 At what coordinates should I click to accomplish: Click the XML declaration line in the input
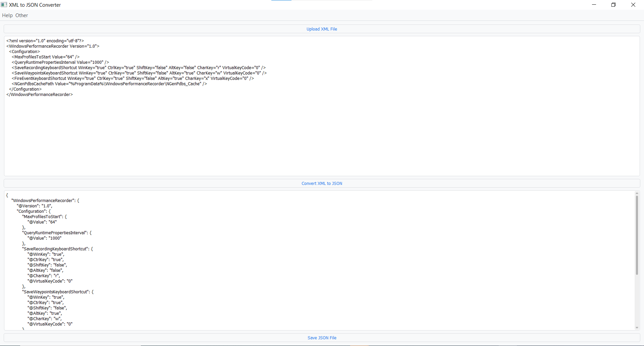pos(45,41)
